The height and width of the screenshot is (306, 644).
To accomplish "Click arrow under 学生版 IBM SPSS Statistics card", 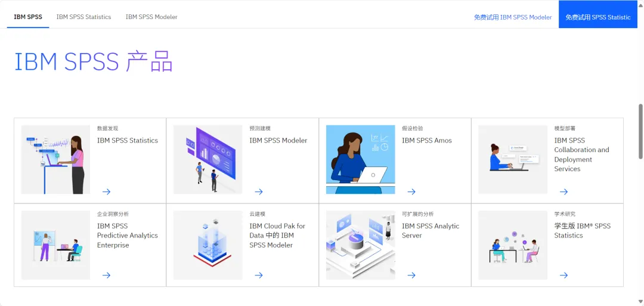I will (x=563, y=275).
